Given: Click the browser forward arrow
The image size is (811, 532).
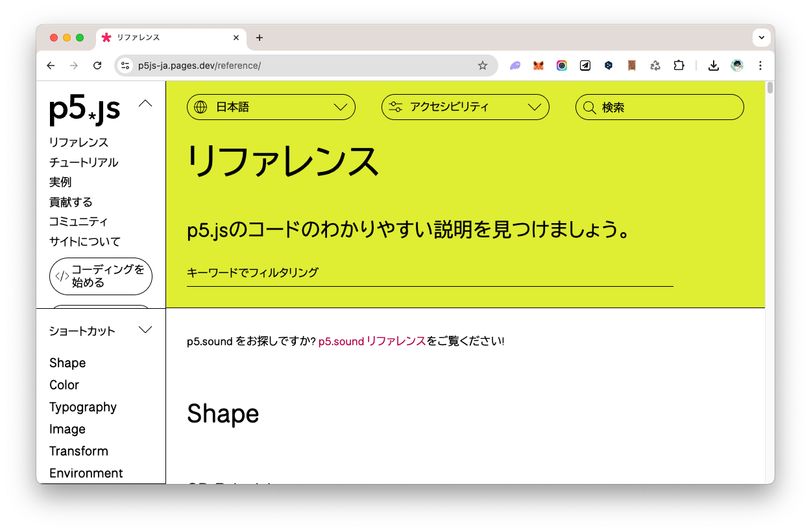Looking at the screenshot, I should coord(74,66).
